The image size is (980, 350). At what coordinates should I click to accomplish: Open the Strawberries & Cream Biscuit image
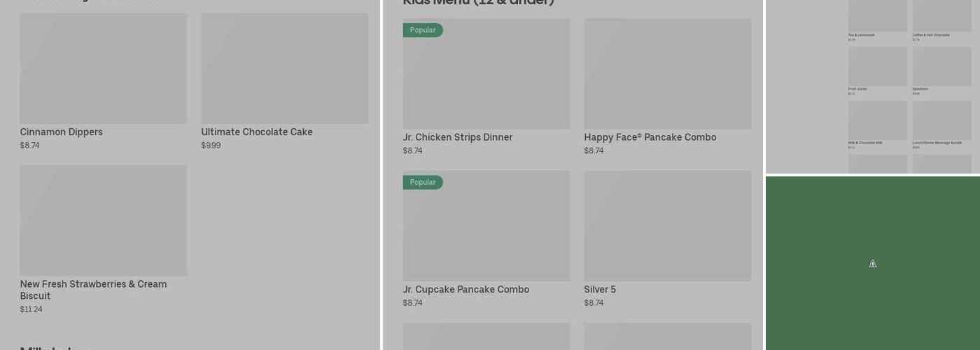coord(104,220)
